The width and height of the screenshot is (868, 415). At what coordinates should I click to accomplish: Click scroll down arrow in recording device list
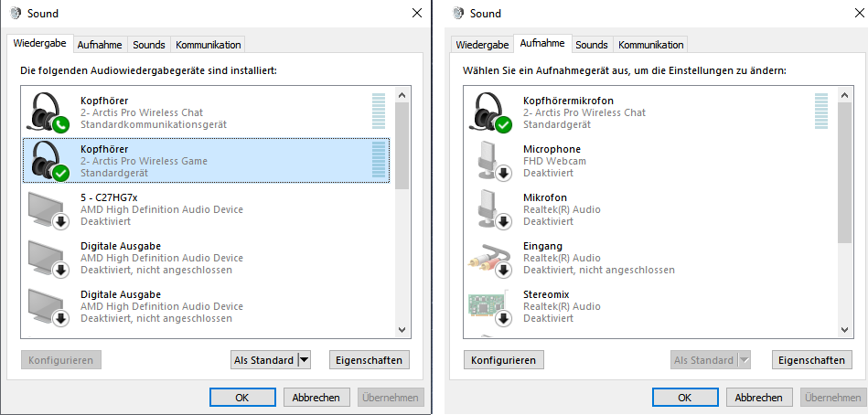[845, 330]
